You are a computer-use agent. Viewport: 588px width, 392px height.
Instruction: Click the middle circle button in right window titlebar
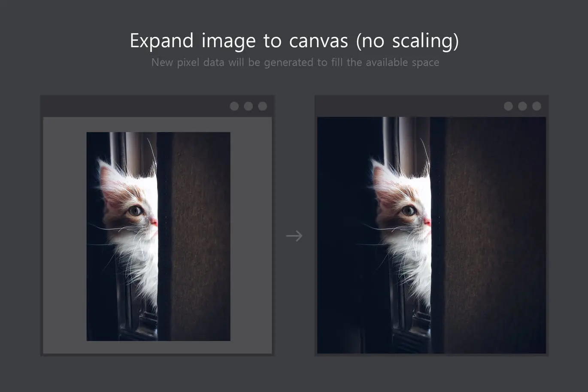click(522, 106)
